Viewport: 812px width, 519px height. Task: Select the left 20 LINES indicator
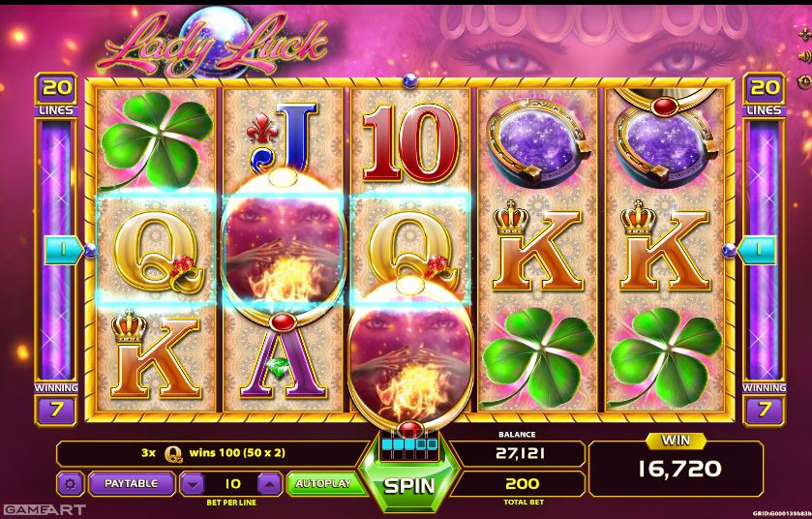click(x=56, y=95)
